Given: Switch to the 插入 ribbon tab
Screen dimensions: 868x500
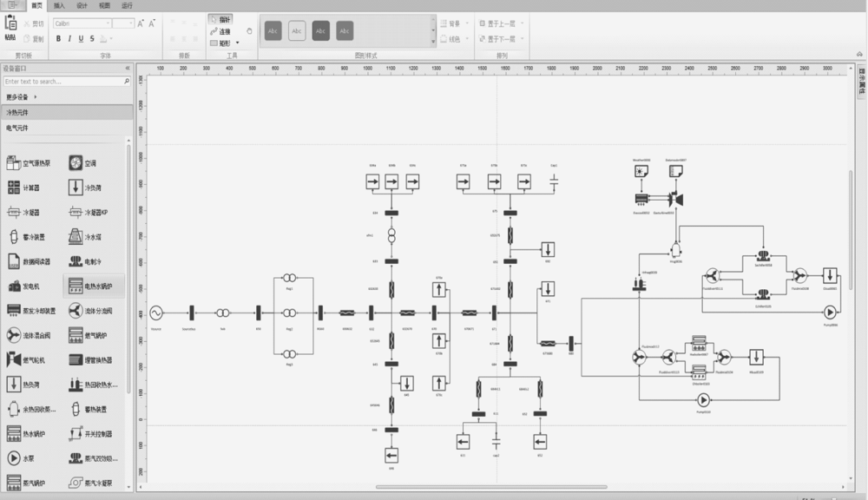Looking at the screenshot, I should (59, 5).
